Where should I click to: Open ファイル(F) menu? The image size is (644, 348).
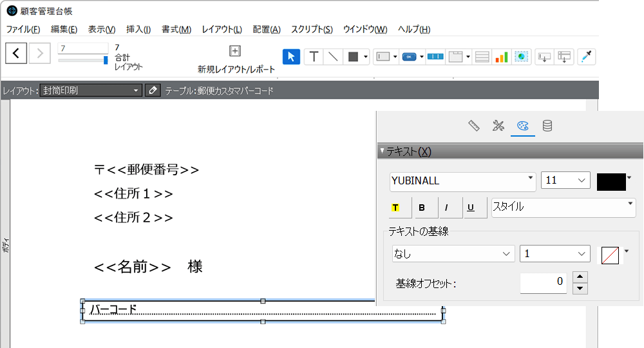point(23,29)
